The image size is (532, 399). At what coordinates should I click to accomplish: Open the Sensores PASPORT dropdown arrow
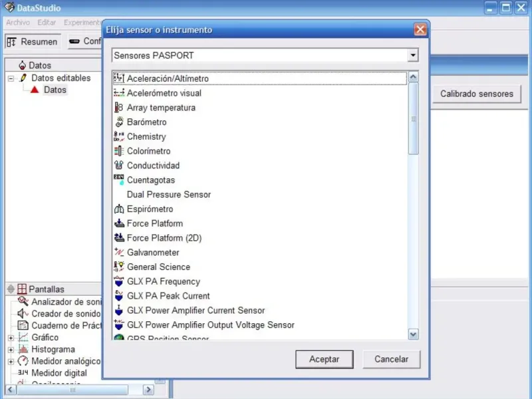tap(412, 55)
